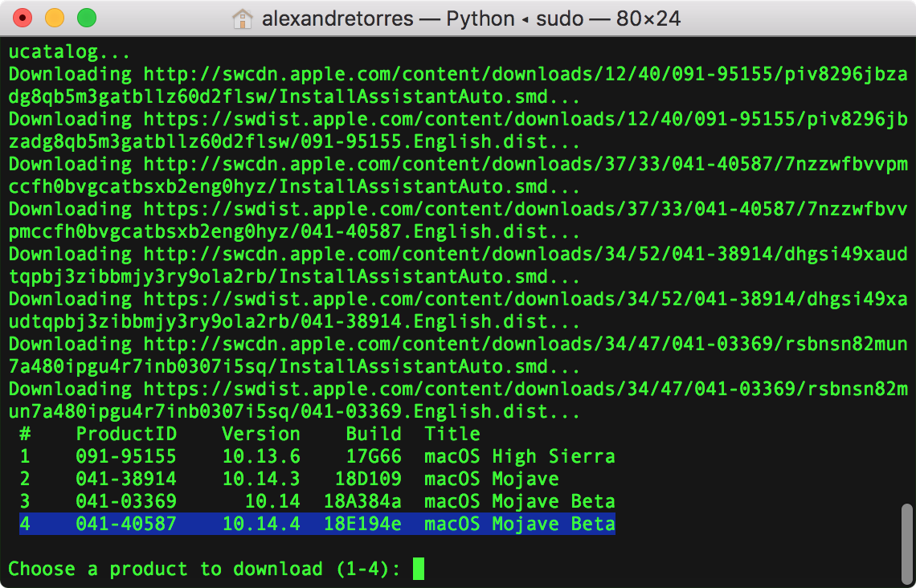Click version 10.13.6 value
This screenshot has width=916, height=588.
coord(261,456)
